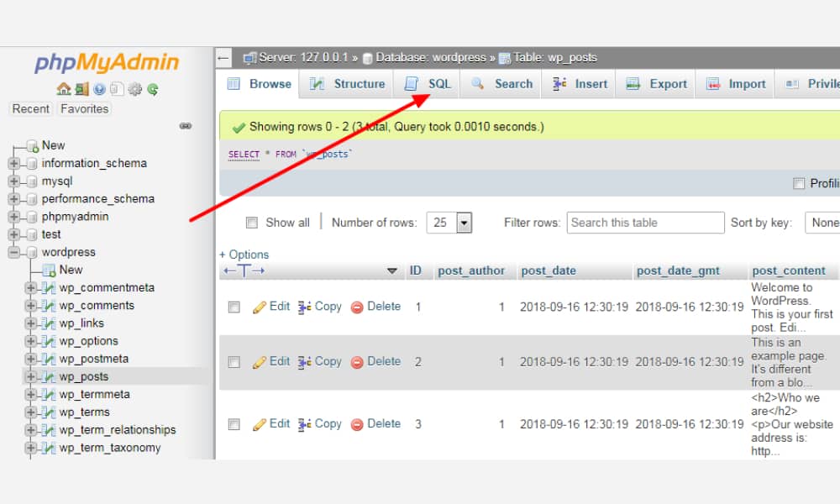Click New under wordpress database
Screen dimensions: 840x504
point(71,270)
